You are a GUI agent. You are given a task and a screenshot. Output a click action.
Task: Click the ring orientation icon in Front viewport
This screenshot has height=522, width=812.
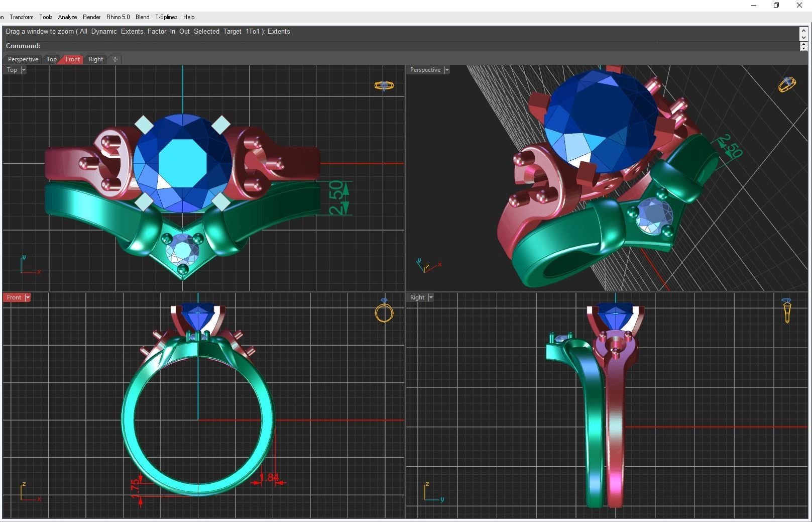[384, 311]
